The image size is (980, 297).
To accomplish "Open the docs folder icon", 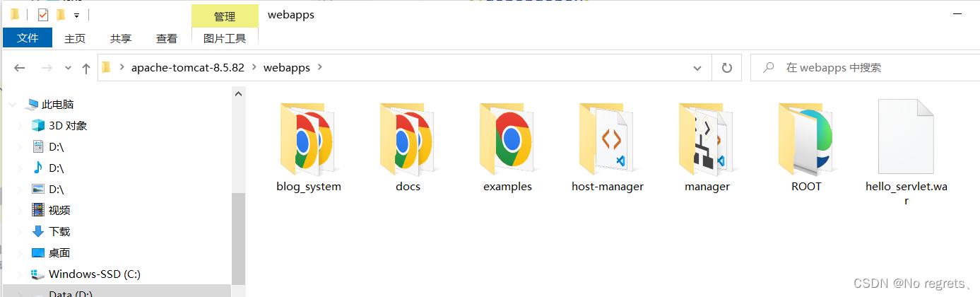I will 408,139.
